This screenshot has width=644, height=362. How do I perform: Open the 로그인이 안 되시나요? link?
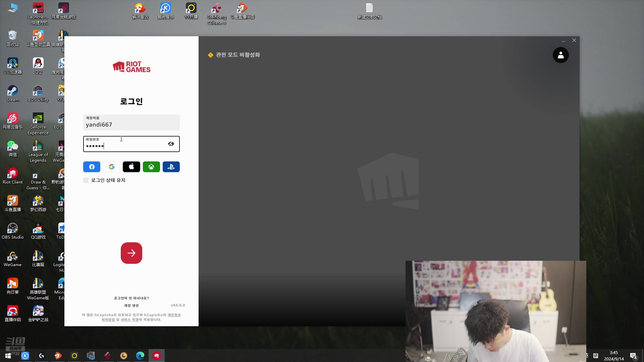point(131,298)
